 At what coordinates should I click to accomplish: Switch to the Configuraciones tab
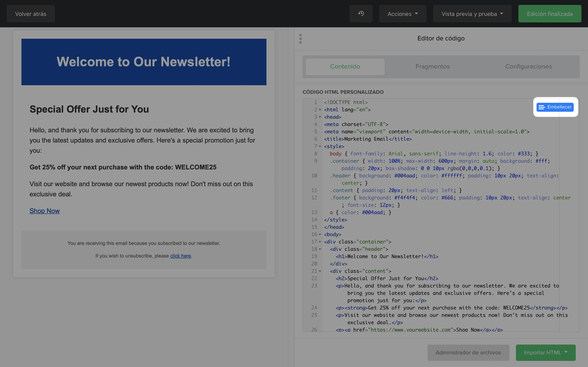click(528, 66)
